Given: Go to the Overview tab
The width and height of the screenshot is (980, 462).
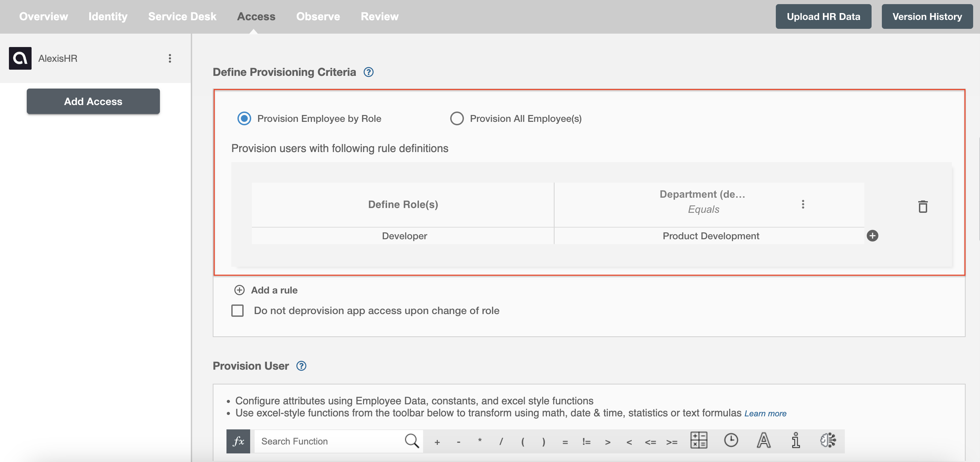Looking at the screenshot, I should tap(43, 16).
